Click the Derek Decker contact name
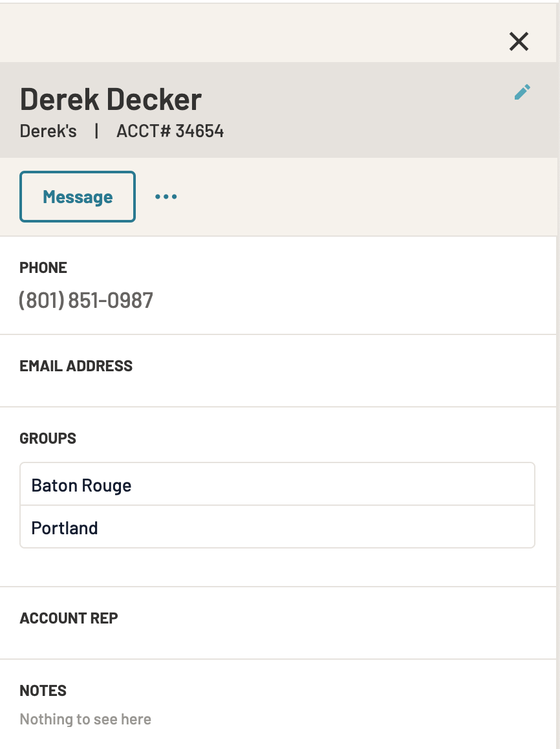560x749 pixels. click(111, 100)
